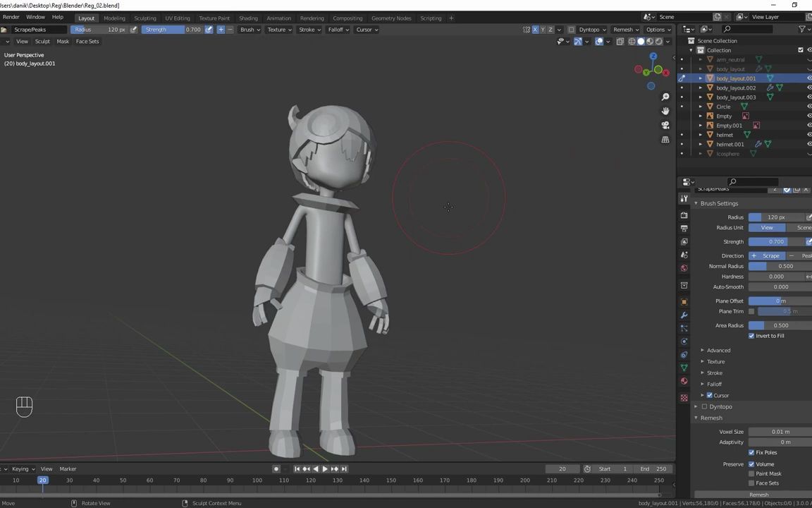The width and height of the screenshot is (812, 508).
Task: Open the Window menu
Action: [x=35, y=17]
